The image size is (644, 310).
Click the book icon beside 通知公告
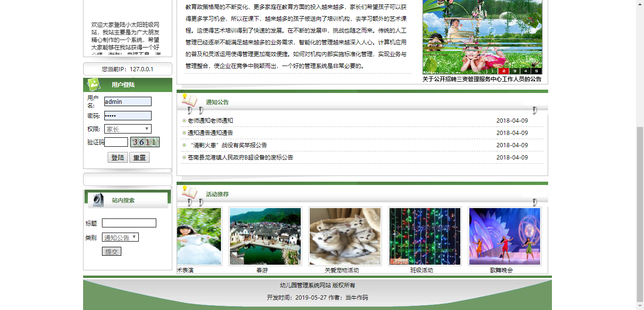[x=189, y=101]
